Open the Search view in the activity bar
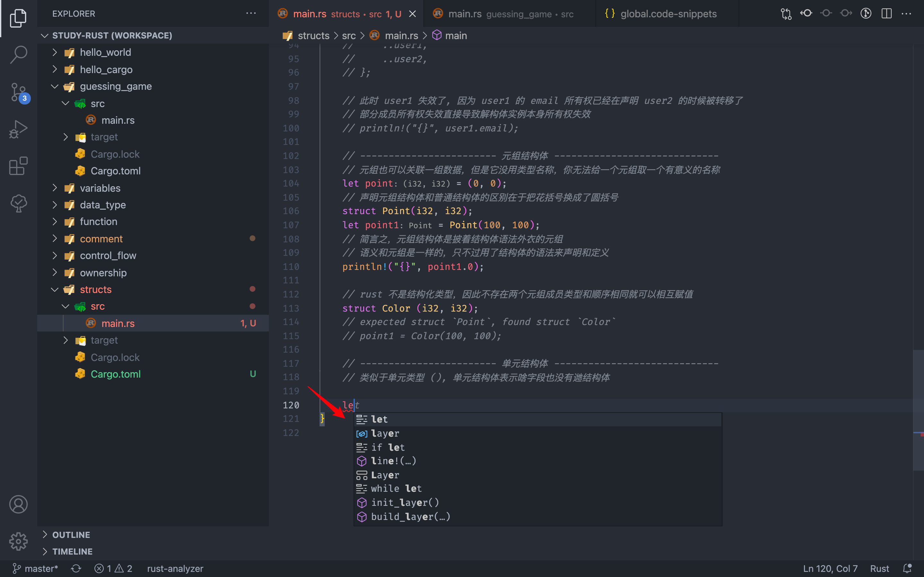 click(18, 54)
